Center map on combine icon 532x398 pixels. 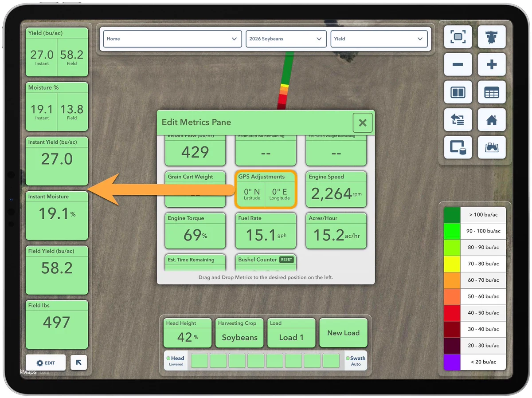(492, 37)
